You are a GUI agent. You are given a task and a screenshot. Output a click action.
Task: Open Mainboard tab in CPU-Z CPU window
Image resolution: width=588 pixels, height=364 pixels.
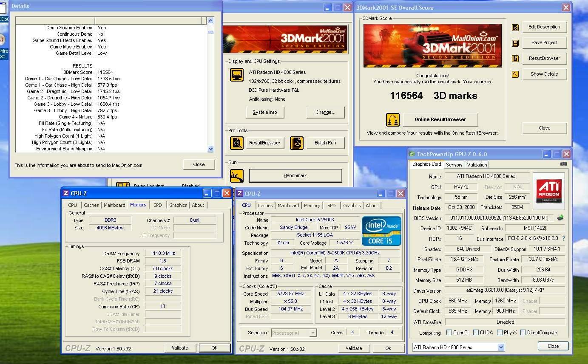coord(288,206)
